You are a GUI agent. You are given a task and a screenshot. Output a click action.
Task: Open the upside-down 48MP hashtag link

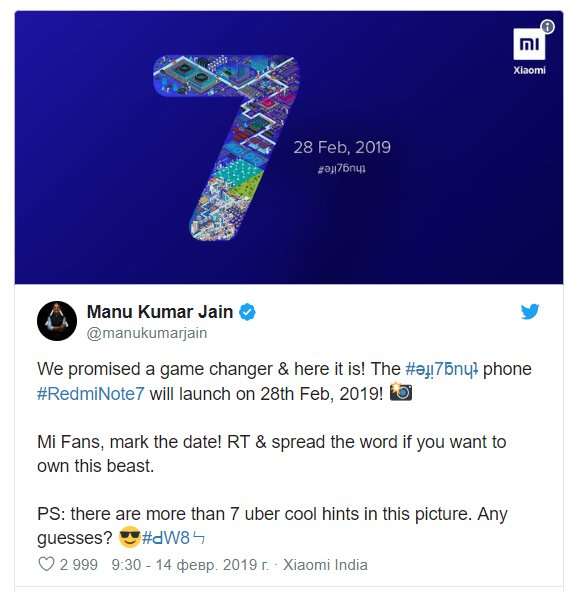coord(173,537)
